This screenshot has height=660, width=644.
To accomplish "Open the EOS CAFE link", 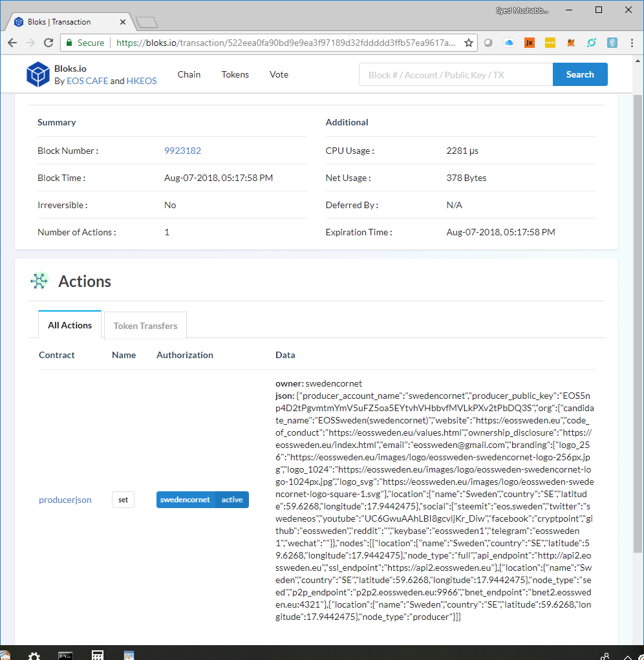I will pos(87,81).
